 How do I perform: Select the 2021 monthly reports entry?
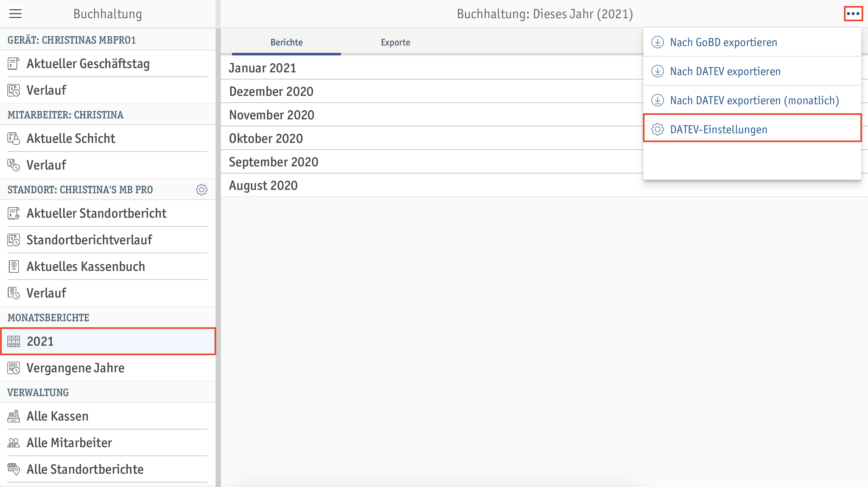(108, 341)
